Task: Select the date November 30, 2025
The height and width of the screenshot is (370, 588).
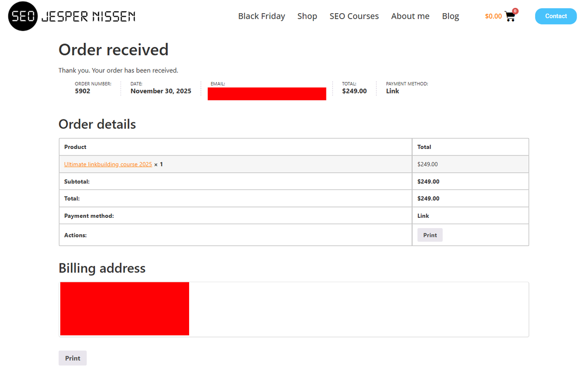Action: pyautogui.click(x=161, y=91)
